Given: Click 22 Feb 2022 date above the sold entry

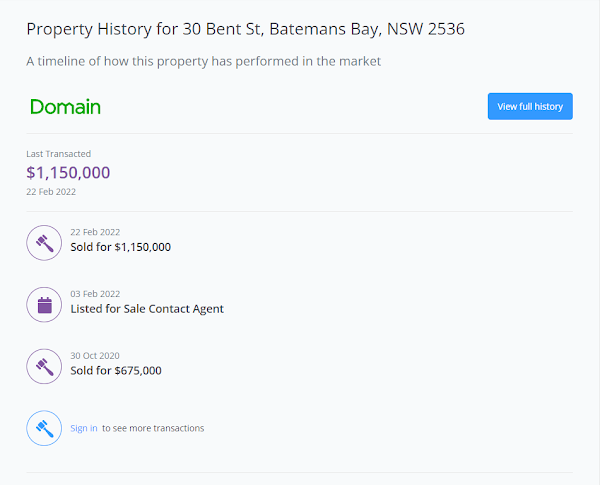Looking at the screenshot, I should coord(95,232).
